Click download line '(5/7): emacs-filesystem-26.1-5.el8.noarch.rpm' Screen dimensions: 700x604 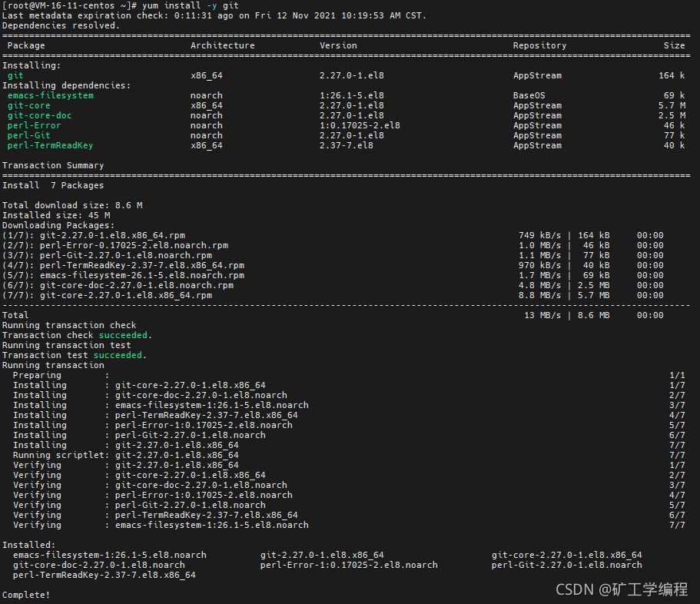point(123,275)
